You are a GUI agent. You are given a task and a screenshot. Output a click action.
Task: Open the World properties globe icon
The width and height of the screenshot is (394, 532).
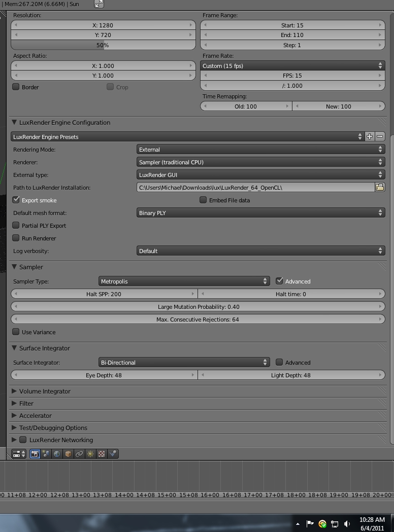57,453
